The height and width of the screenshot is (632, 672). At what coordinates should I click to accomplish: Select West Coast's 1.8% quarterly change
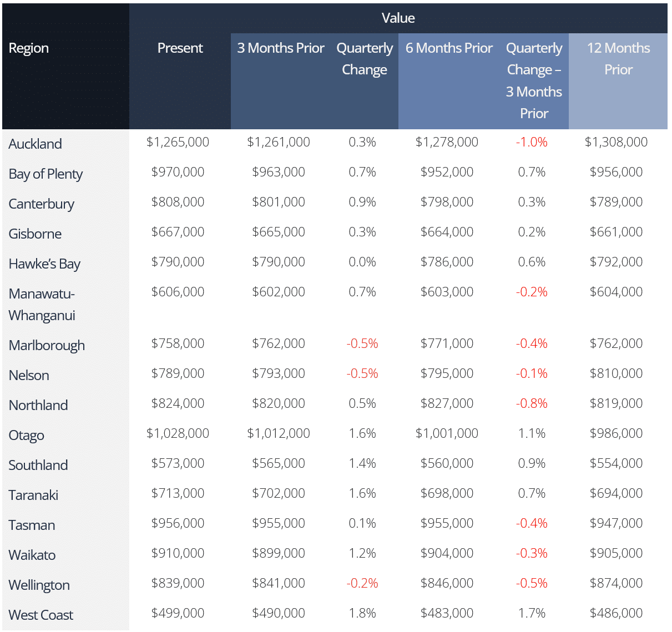[362, 613]
